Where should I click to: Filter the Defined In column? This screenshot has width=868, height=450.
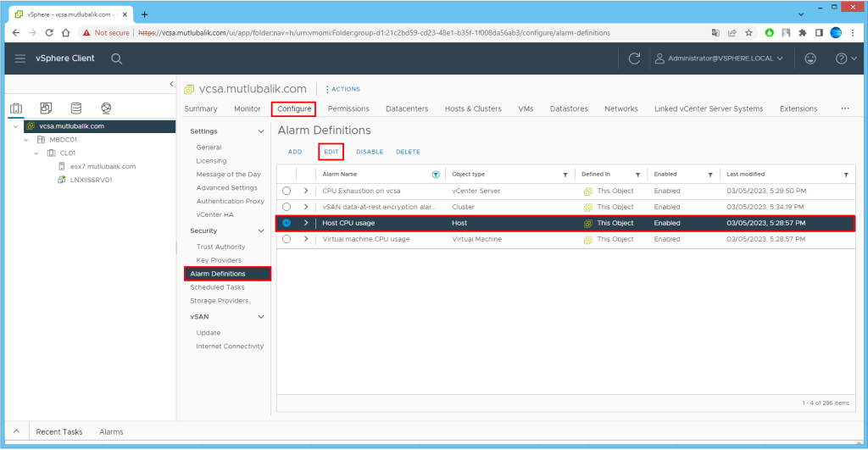point(637,175)
